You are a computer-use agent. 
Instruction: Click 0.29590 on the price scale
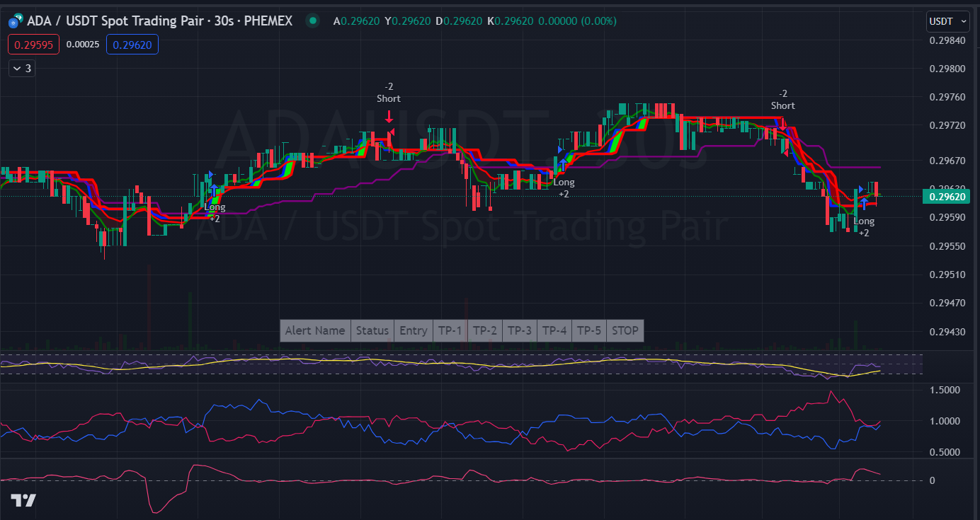(947, 217)
